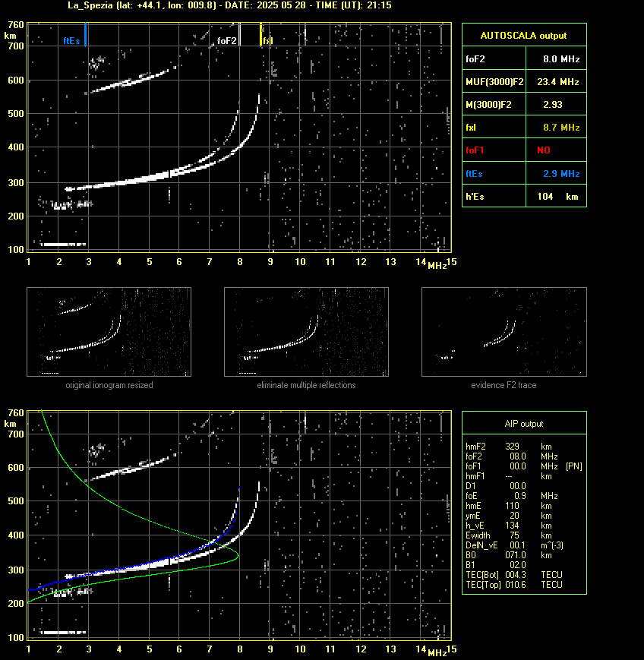Click the TEC[Top] value '010.6'
The height and width of the screenshot is (660, 644).
(516, 585)
